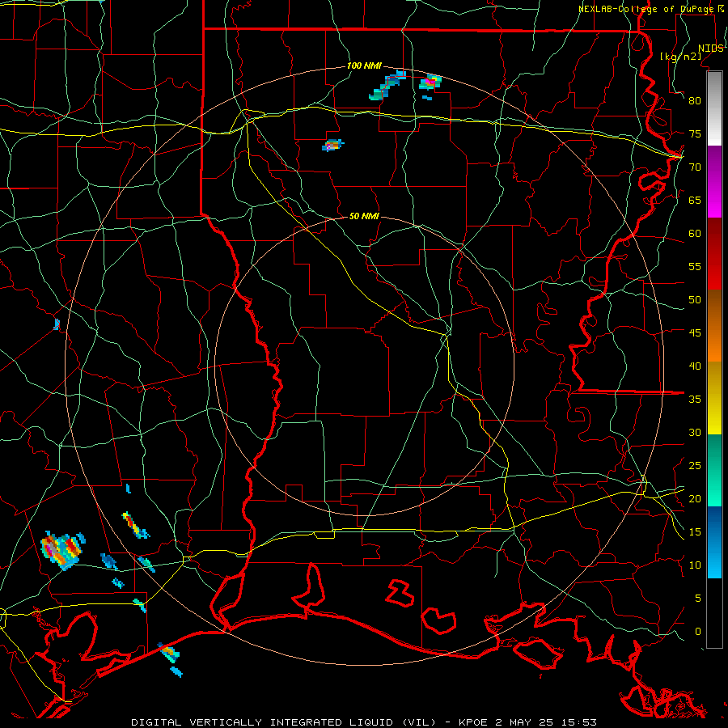The height and width of the screenshot is (728, 728).
Task: Click the 65 value on the color scale
Action: click(695, 200)
